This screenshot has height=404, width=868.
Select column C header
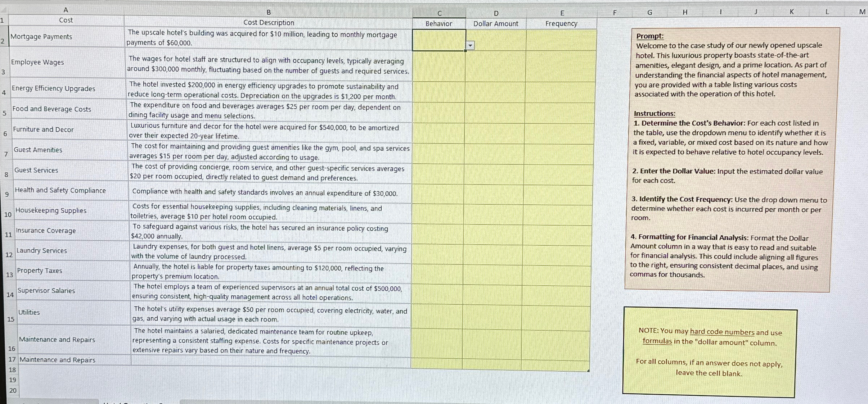(x=439, y=13)
